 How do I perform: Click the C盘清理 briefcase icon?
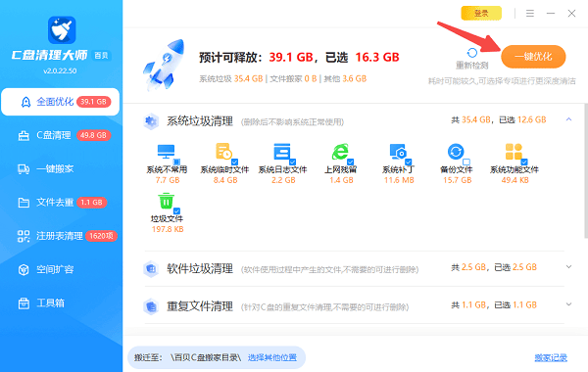click(x=24, y=136)
